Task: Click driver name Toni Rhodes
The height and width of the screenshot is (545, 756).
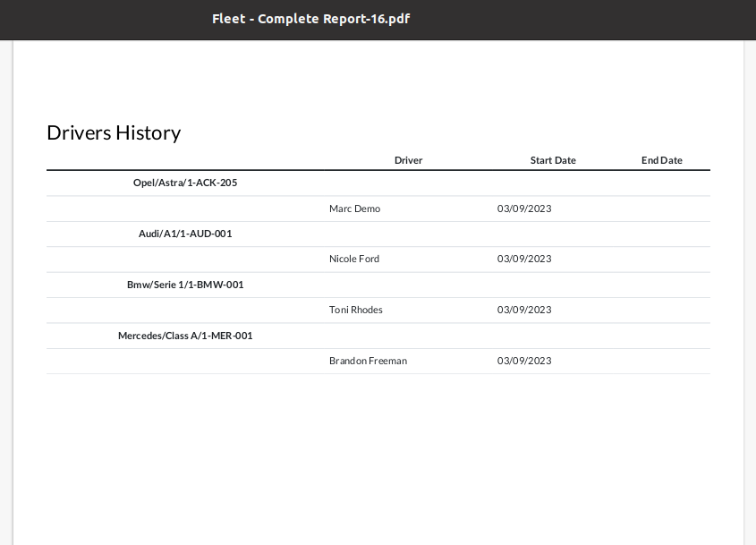Action: [x=356, y=310]
